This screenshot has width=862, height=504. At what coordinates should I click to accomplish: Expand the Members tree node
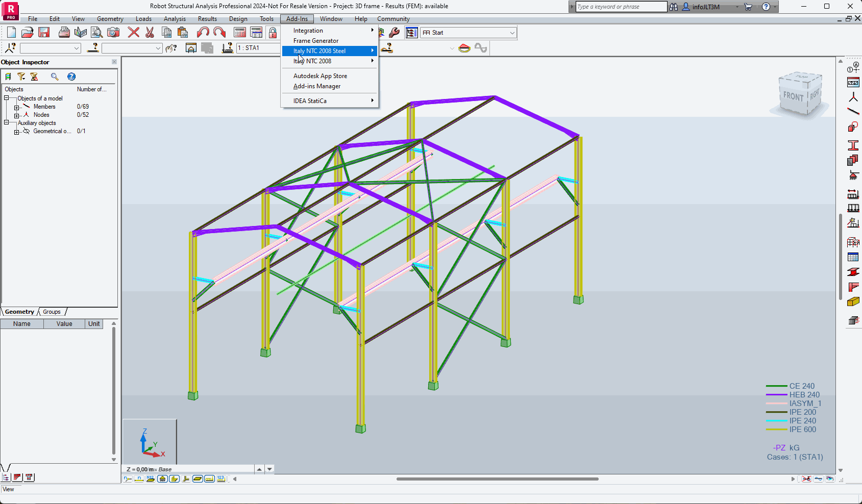pos(16,107)
